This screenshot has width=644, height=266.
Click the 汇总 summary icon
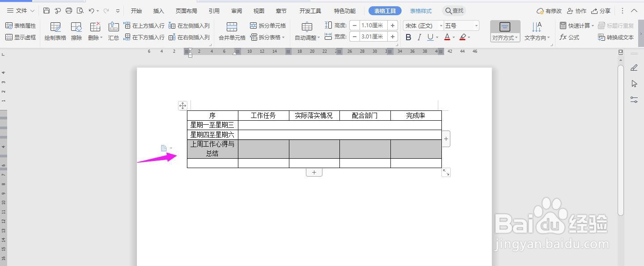[x=114, y=32]
